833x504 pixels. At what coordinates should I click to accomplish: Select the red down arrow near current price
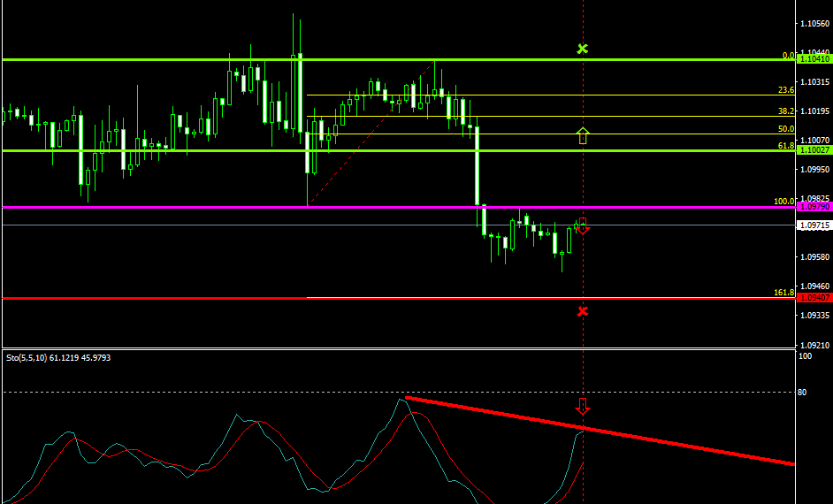point(583,225)
